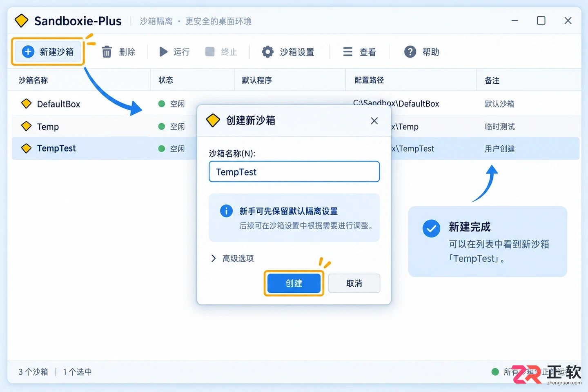This screenshot has height=392, width=588.
Task: Click the 临时测试 note cell
Action: tap(500, 127)
